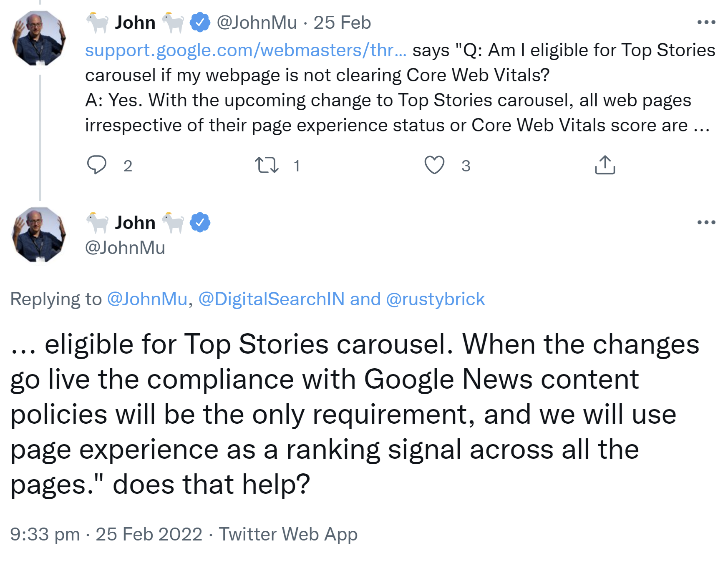The width and height of the screenshot is (728, 563).
Task: Click the @JohnMu handle under reply author
Action: 125,248
